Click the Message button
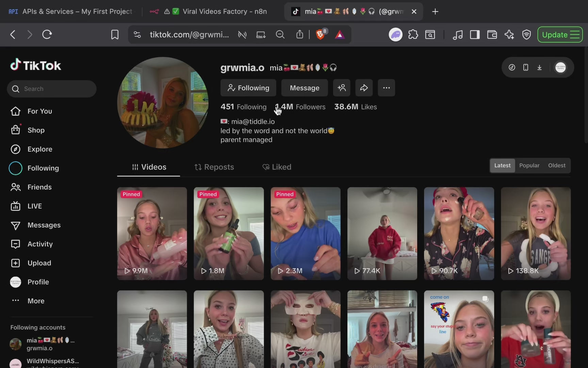The width and height of the screenshot is (588, 368). (304, 88)
